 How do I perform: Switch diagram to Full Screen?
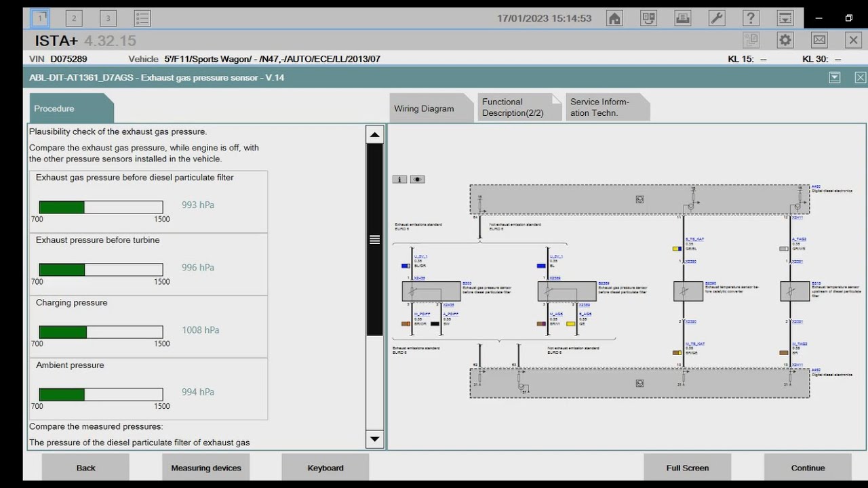[688, 468]
